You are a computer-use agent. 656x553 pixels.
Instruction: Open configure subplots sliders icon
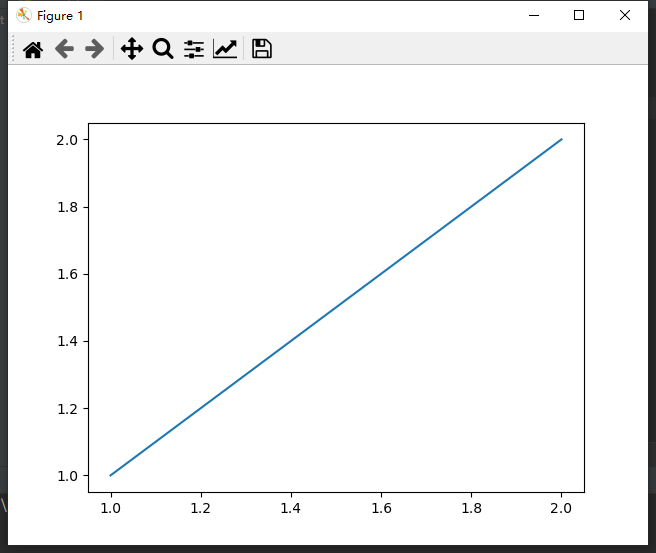coord(194,49)
